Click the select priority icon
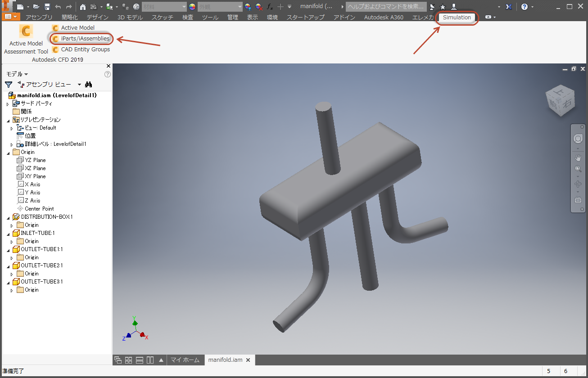Image resolution: width=588 pixels, height=378 pixels. point(109,7)
